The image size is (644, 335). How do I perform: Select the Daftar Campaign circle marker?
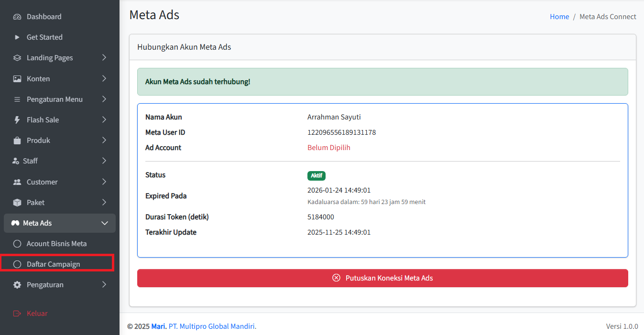(x=17, y=264)
